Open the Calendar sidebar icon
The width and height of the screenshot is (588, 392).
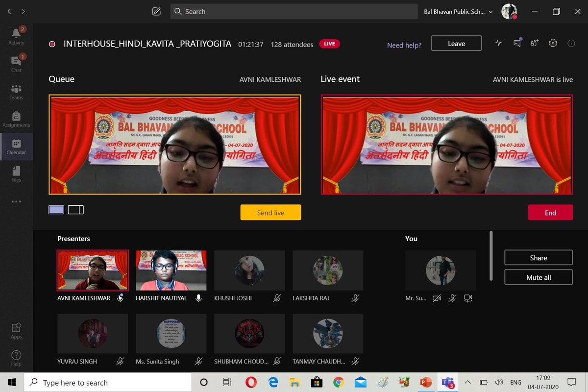click(x=16, y=146)
